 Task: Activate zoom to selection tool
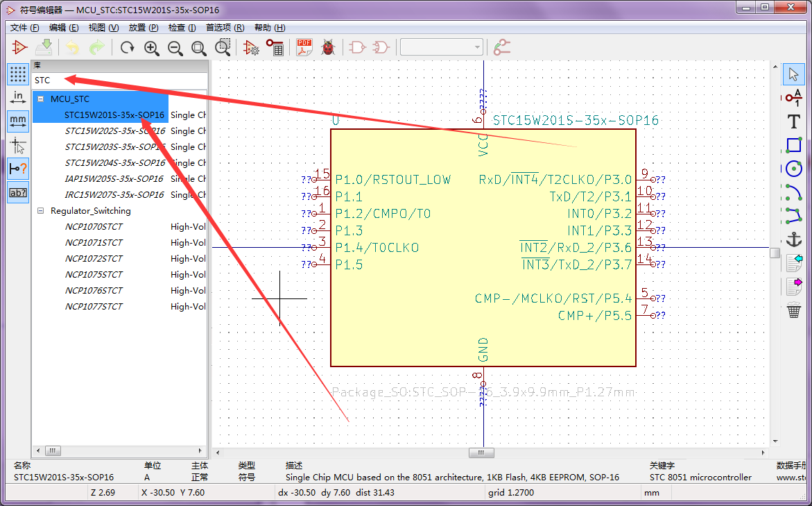pyautogui.click(x=223, y=47)
